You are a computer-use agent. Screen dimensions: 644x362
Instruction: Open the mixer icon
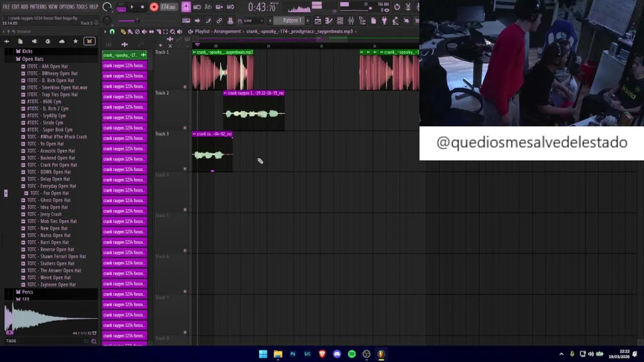pyautogui.click(x=351, y=21)
